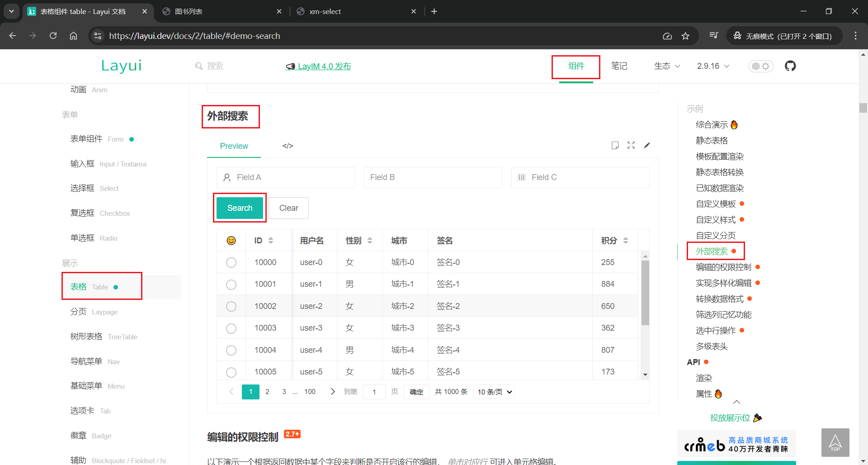Click the 确定 page jump button
Screen dimensions: 868x465
416,392
